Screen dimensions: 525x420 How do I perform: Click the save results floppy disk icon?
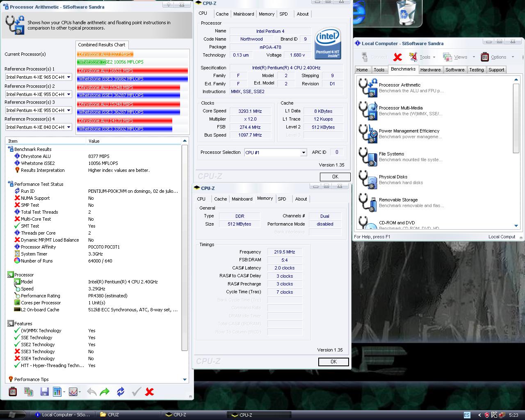pos(44,392)
